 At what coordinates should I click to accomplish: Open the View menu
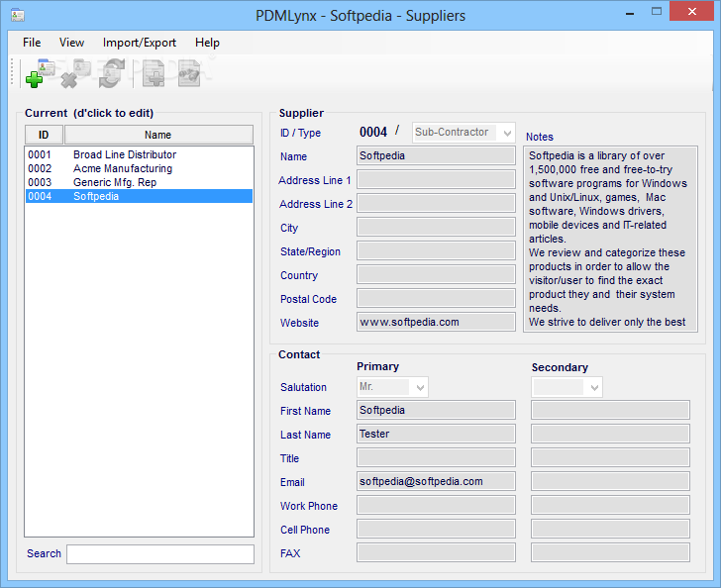(71, 43)
